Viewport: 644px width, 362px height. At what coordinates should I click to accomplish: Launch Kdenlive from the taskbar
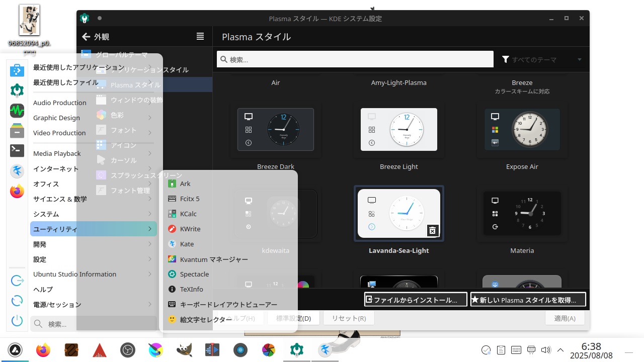pyautogui.click(x=212, y=350)
